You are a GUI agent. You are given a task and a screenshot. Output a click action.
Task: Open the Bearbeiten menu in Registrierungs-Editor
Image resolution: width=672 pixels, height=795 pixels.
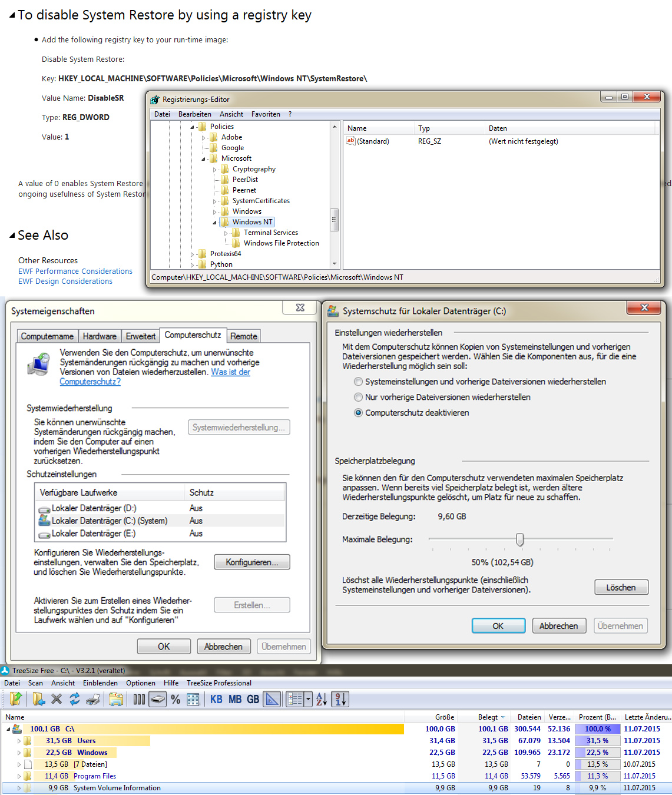coord(195,114)
